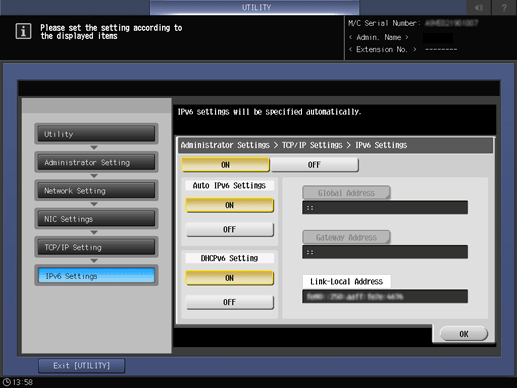This screenshot has height=388, width=517.
Task: Click the OK button
Action: pyautogui.click(x=464, y=334)
